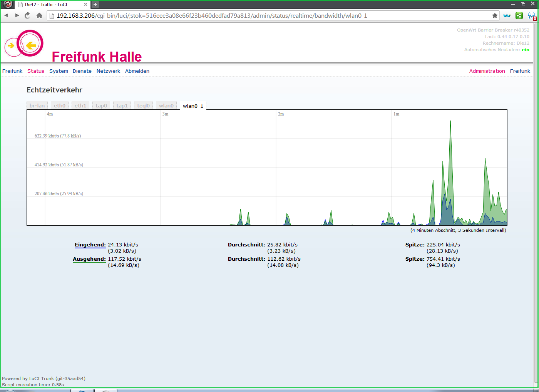Switch to the eth0 interface tab
This screenshot has height=392, width=539.
(x=60, y=106)
